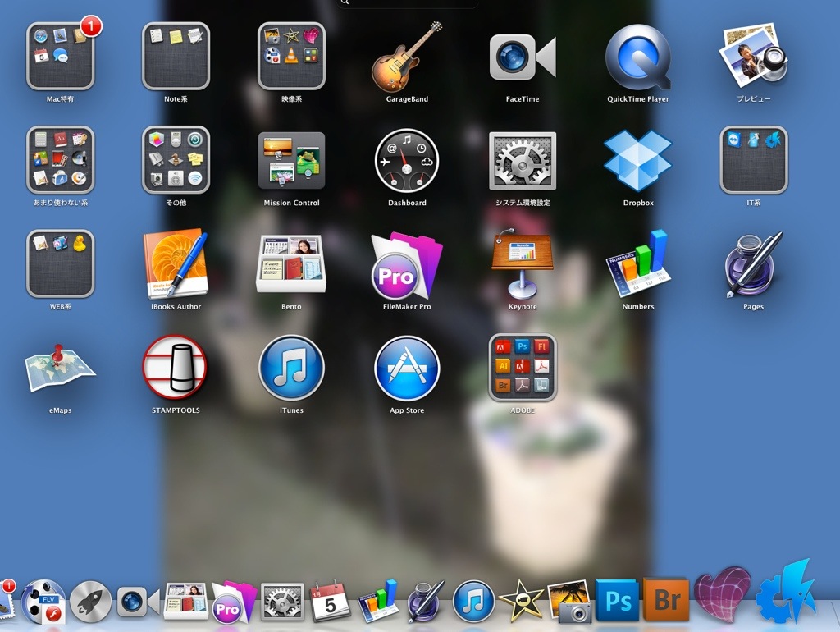Launch Adobe Bridge from the Dock
Viewport: 840px width, 632px height.
(666, 600)
